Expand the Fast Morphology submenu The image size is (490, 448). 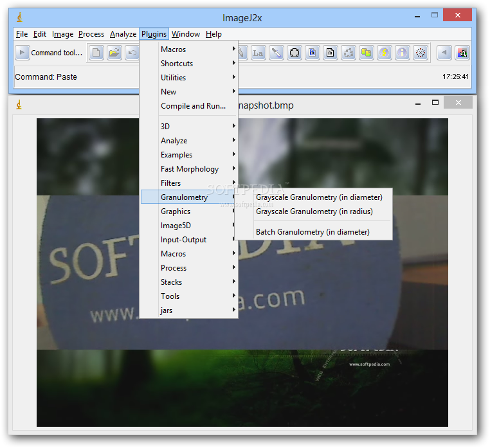(189, 168)
